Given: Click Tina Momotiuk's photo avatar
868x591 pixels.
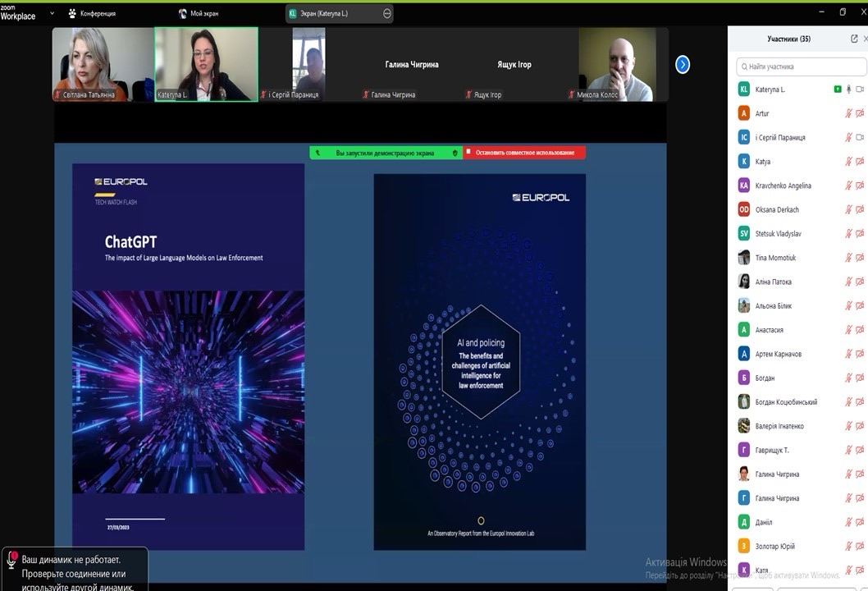Looking at the screenshot, I should (744, 258).
